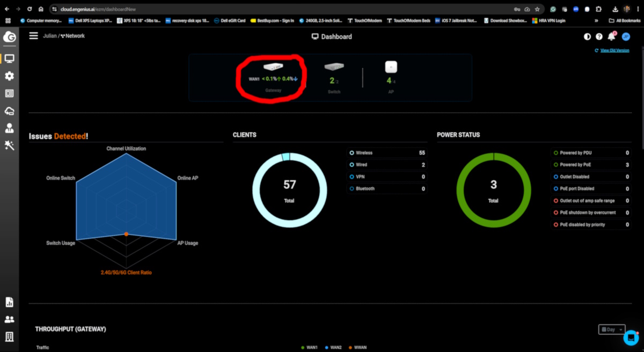Click the power status green donut chart

[x=493, y=190]
